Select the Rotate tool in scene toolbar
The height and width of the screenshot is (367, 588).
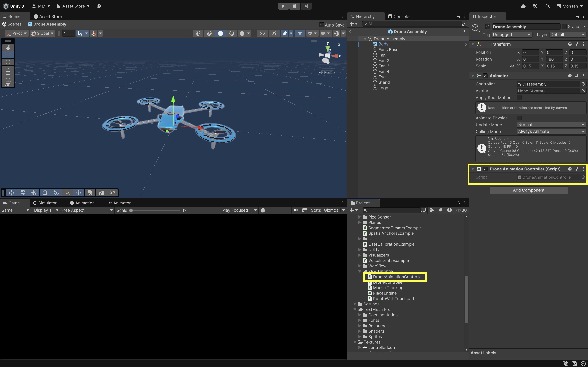[8, 62]
